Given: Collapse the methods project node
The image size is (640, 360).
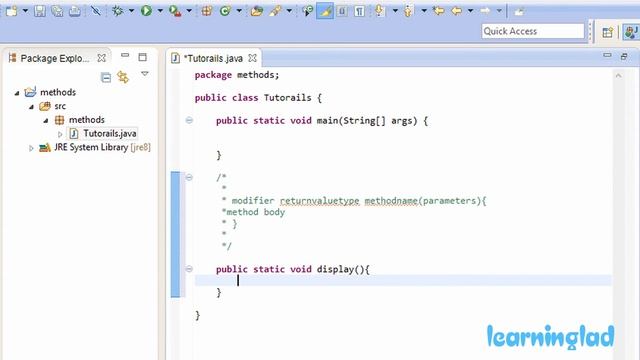Looking at the screenshot, I should click(x=17, y=93).
